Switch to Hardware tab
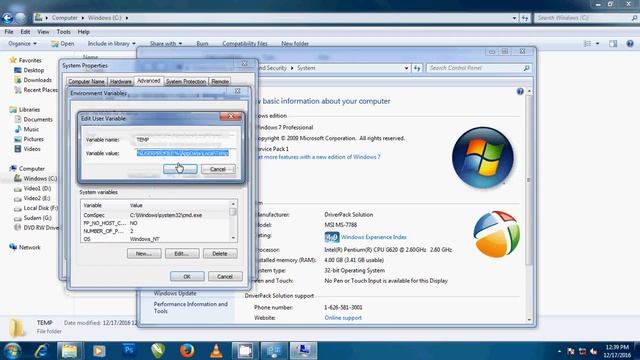Viewport: 640px width, 360px height. click(x=120, y=81)
